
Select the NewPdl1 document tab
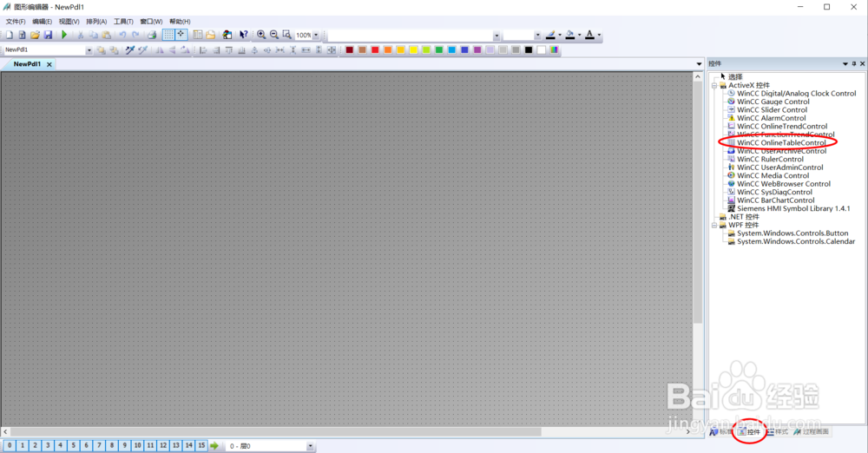point(27,64)
